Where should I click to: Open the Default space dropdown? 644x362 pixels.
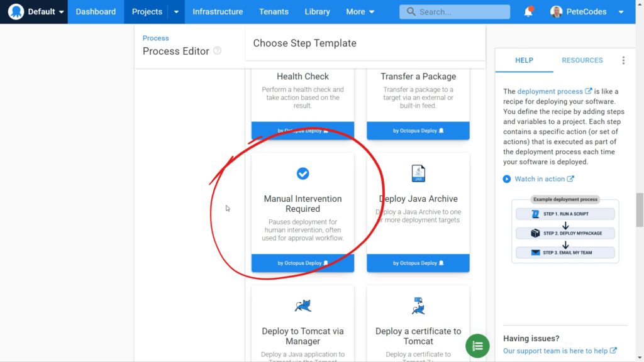pos(45,11)
